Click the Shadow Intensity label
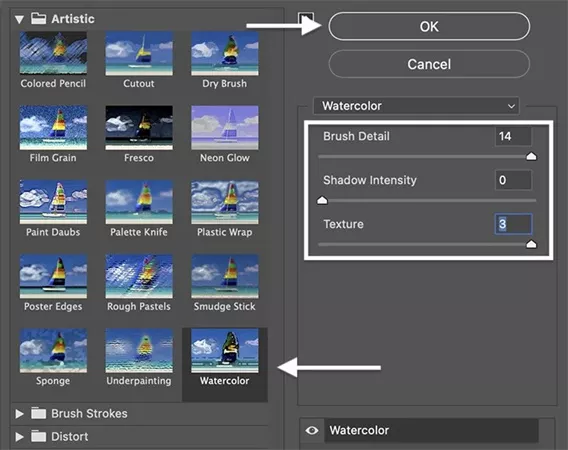This screenshot has width=568, height=450. [370, 180]
